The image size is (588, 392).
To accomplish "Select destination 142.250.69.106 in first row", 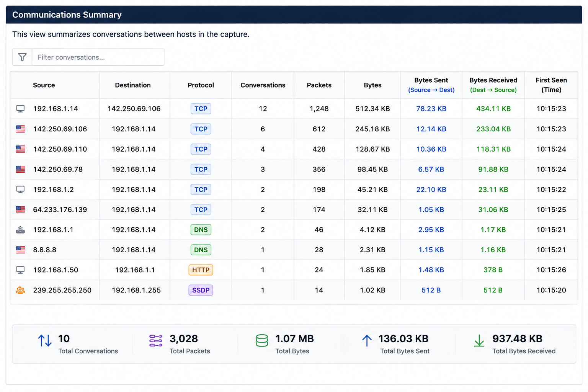I will coord(134,109).
